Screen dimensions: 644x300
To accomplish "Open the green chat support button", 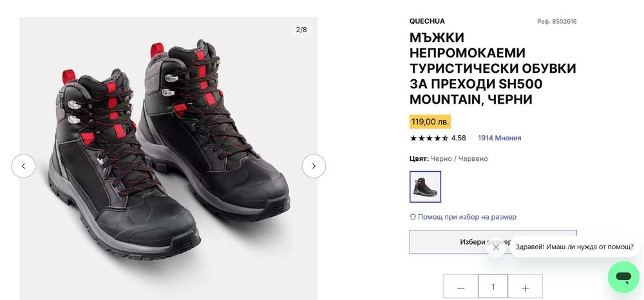I will click(x=623, y=277).
